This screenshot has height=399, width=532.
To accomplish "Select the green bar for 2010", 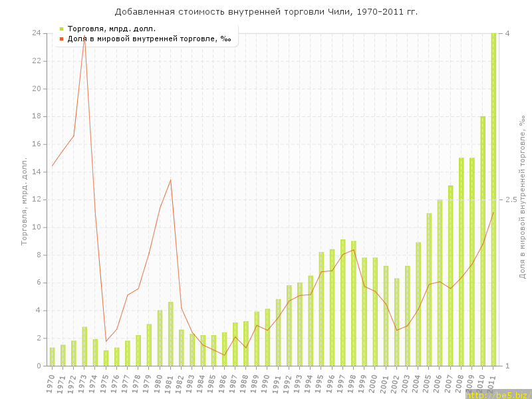I will click(x=483, y=241).
